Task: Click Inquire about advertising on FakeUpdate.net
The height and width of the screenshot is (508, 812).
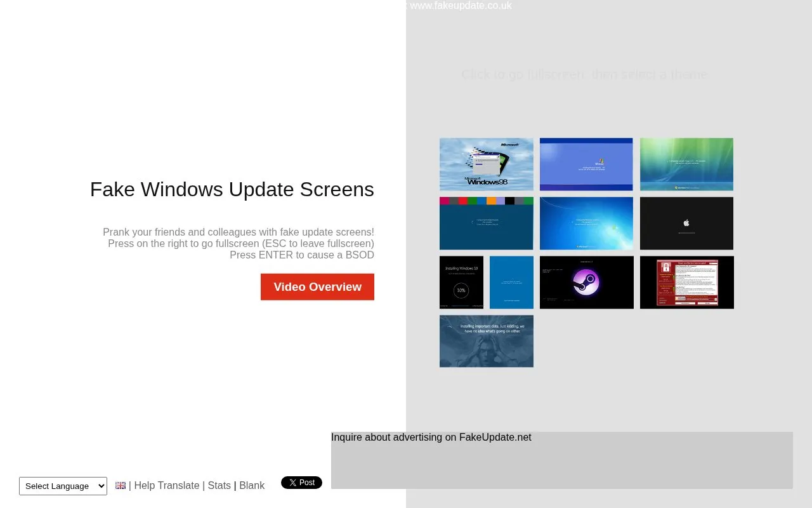Action: [431, 437]
